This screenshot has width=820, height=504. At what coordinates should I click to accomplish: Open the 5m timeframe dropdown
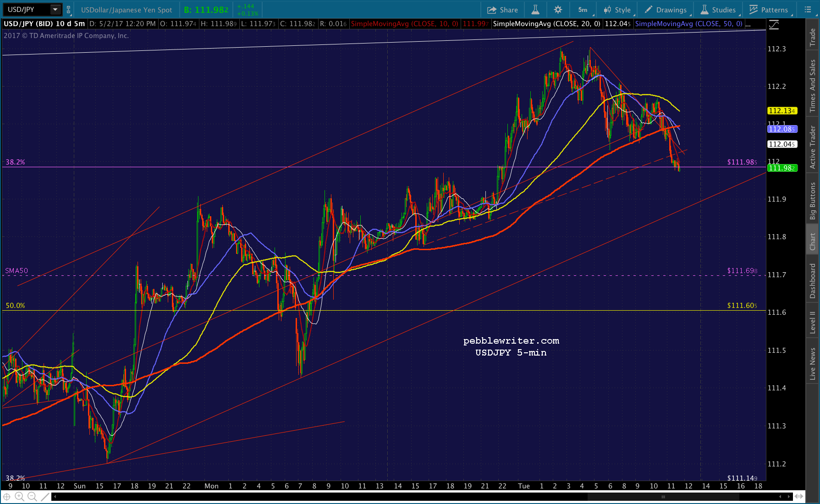pos(584,10)
